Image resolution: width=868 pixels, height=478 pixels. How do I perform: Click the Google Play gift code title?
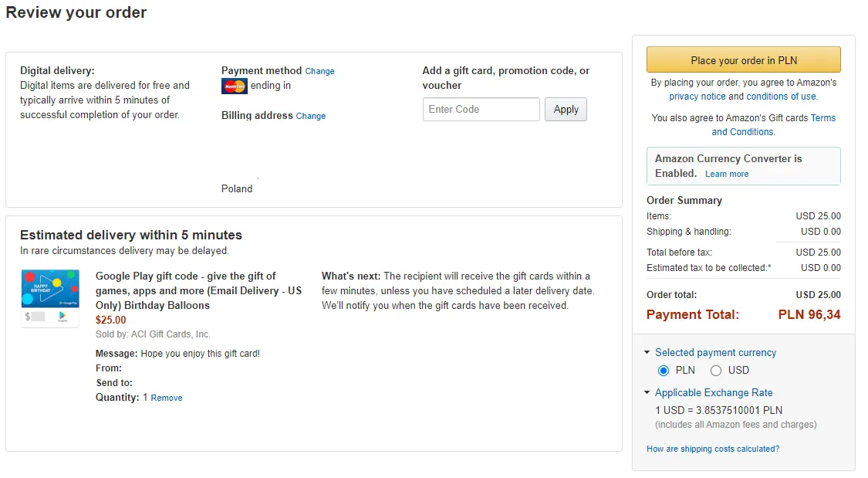[x=198, y=291]
